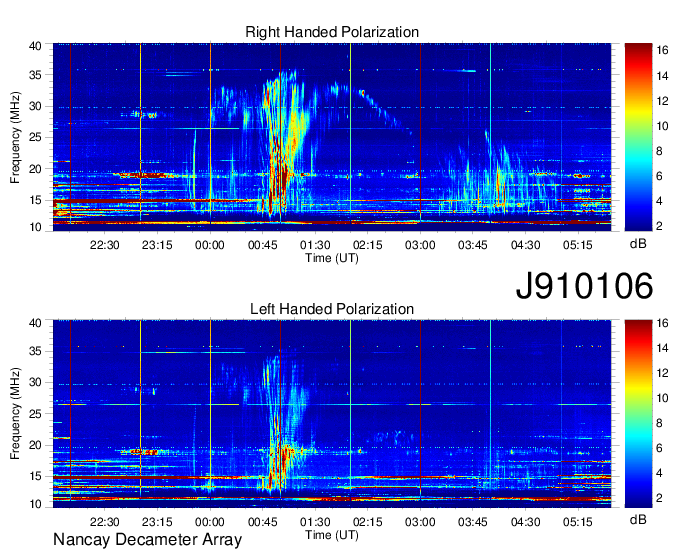This screenshot has width=680, height=552.
Task: Click the 10 dB value on Left Handed colorbar
Action: pyautogui.click(x=662, y=398)
